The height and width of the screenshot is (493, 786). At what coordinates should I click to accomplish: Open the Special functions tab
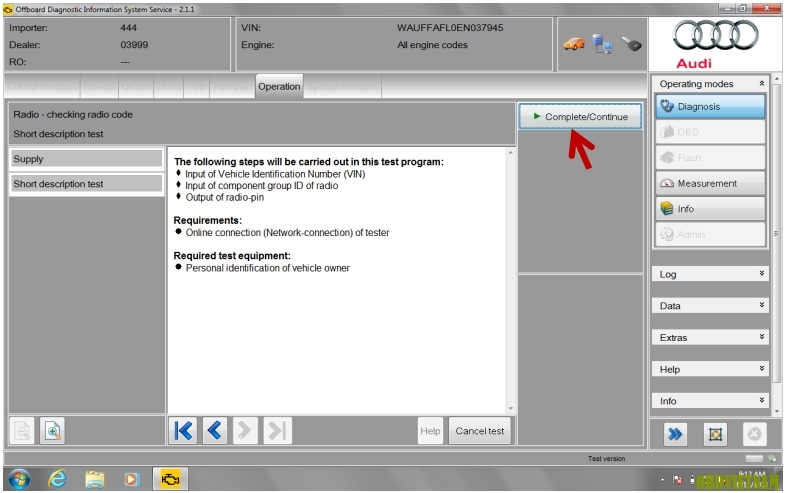(342, 86)
